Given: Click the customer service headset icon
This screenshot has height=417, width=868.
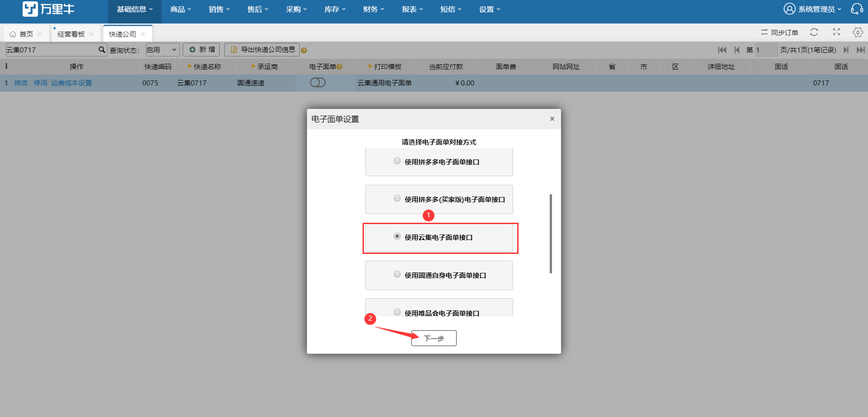Looking at the screenshot, I should [x=857, y=9].
